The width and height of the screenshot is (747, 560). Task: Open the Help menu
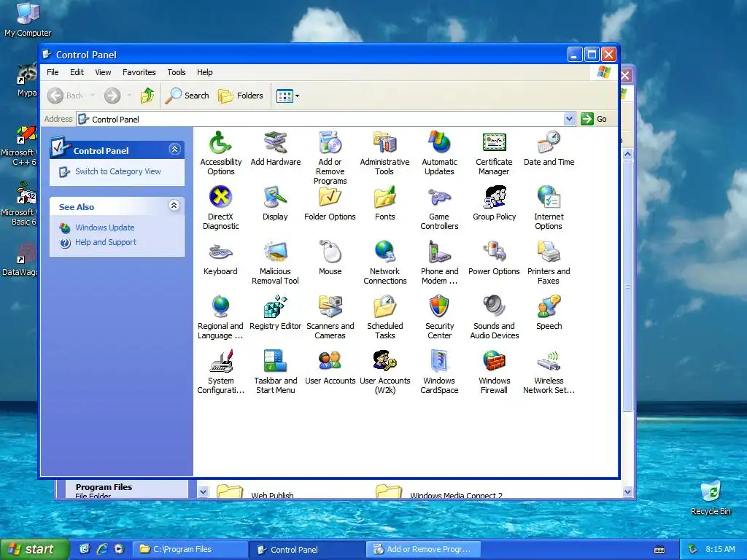(x=205, y=72)
